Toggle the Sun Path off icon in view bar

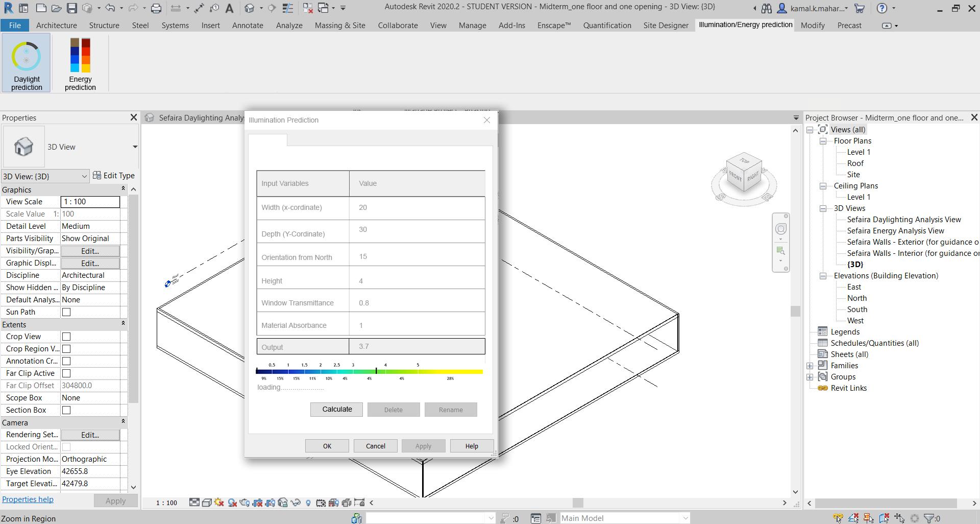[219, 503]
